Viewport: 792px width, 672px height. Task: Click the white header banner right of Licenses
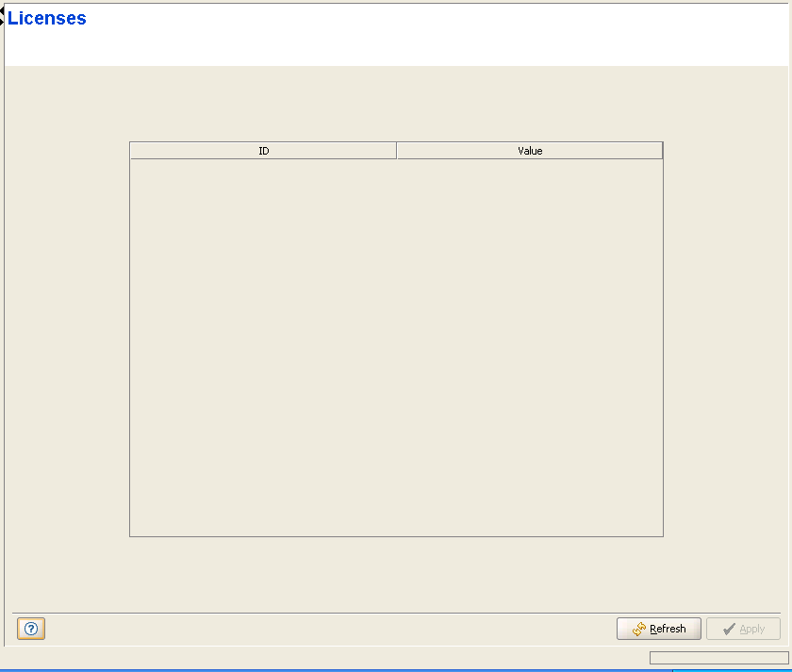coord(424,33)
